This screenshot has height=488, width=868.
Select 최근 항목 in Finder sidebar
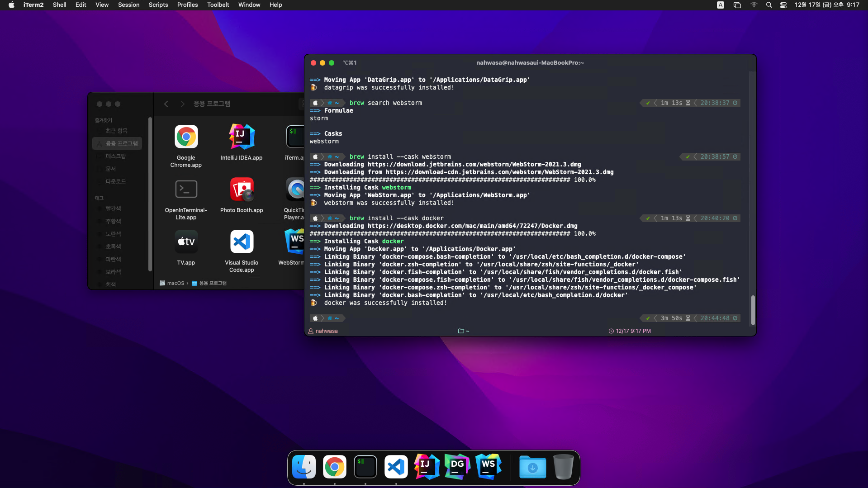pyautogui.click(x=117, y=131)
